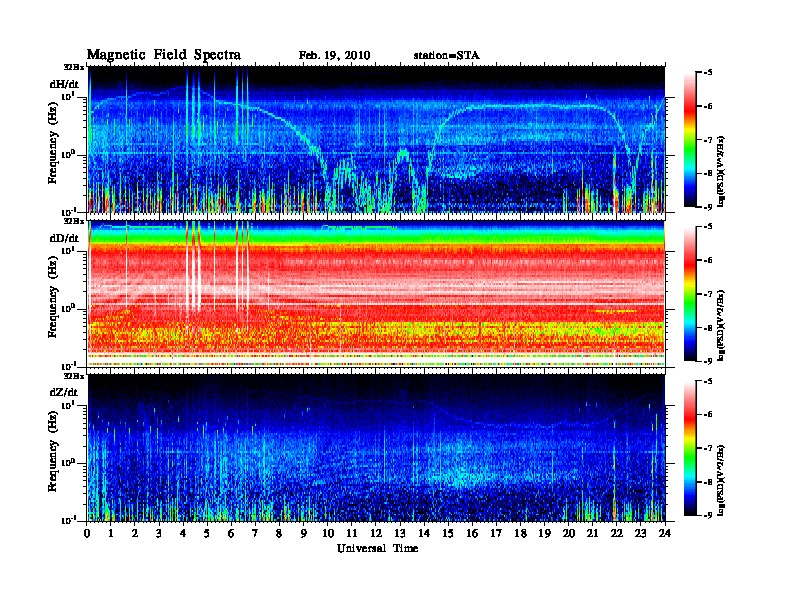Viewport: 792px width, 612px height.
Task: Click the hour 24 tick label
Action: [x=665, y=533]
